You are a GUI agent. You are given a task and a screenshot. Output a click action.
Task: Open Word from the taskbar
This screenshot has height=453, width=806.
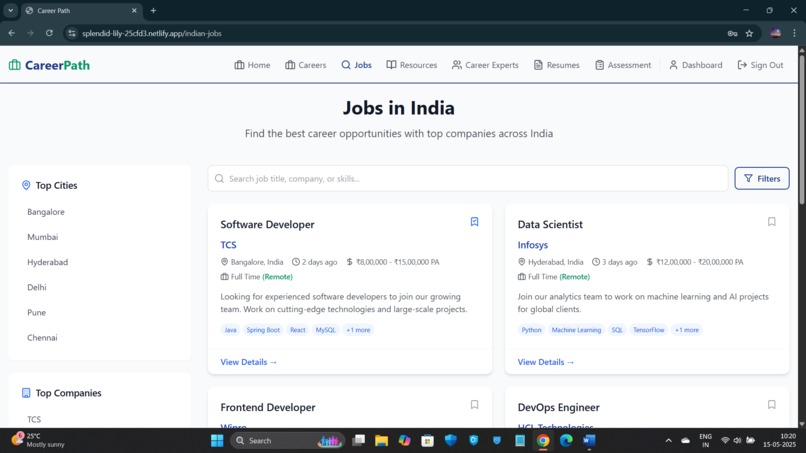589,441
